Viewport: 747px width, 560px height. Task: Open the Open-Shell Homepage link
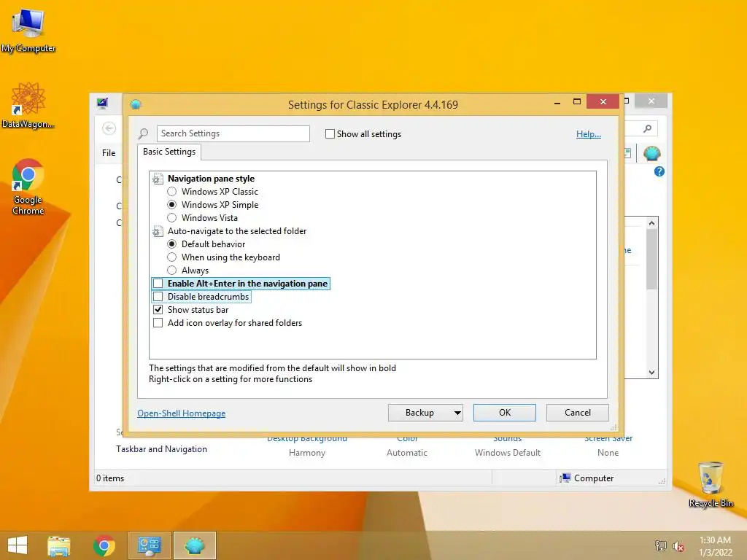(x=182, y=413)
